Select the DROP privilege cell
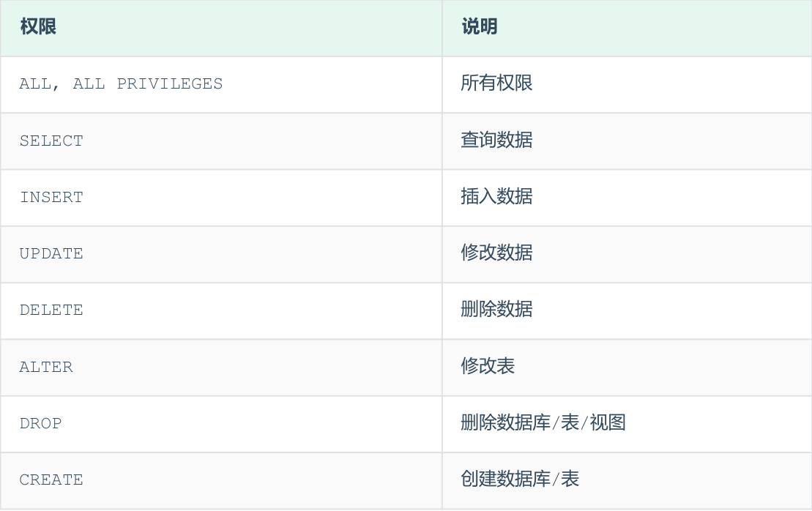Viewport: 812px width, 511px height. 41,423
